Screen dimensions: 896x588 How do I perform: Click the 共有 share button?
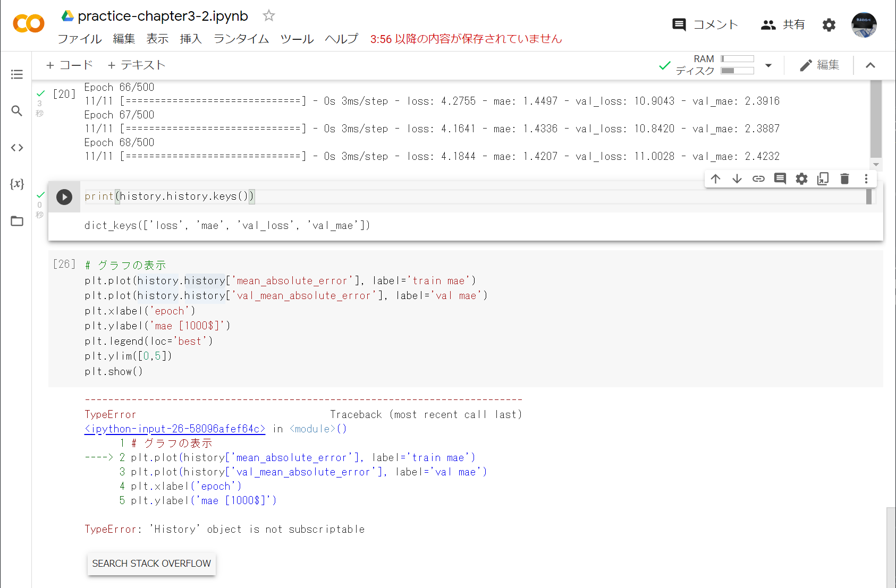point(783,24)
